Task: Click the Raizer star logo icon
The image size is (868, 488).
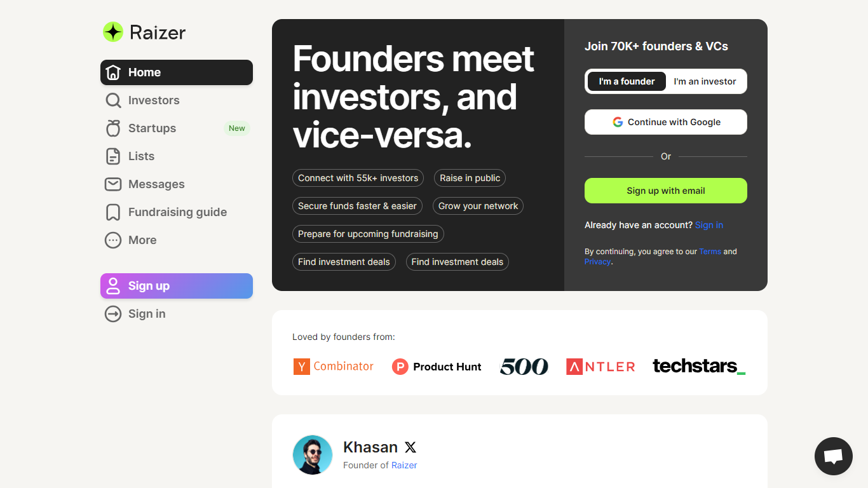Action: point(113,32)
